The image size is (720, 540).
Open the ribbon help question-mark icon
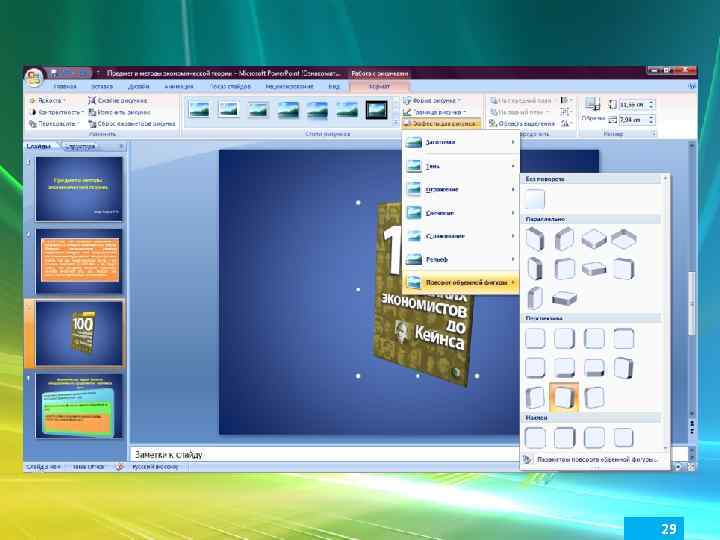pyautogui.click(x=692, y=86)
